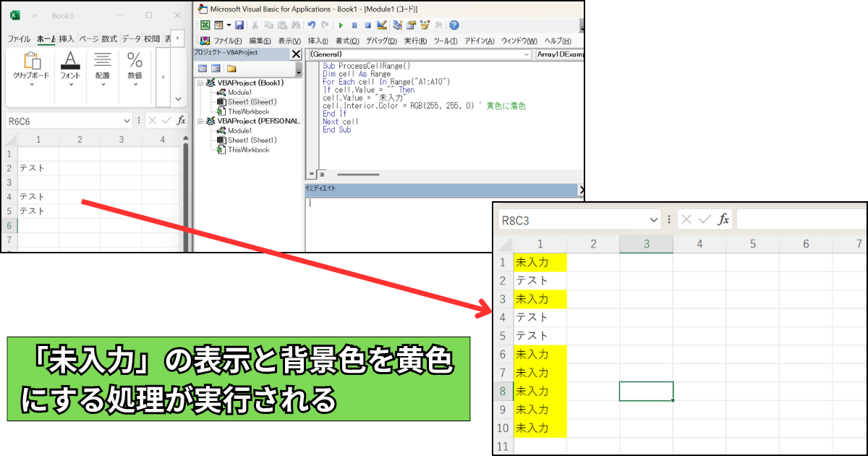Open the アドイン(A) menu in VBA editor
Viewport: 868px width, 456px height.
479,41
